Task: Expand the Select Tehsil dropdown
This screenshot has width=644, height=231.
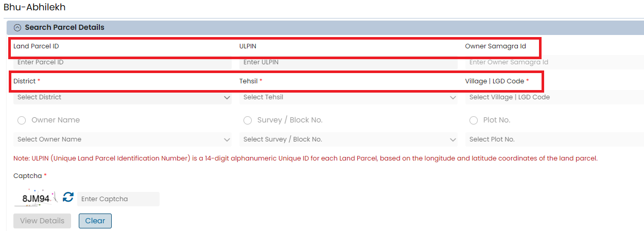Action: [x=349, y=97]
